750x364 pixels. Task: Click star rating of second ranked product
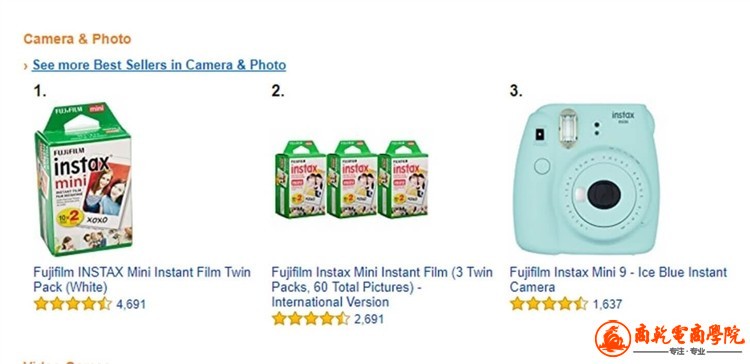(x=311, y=319)
